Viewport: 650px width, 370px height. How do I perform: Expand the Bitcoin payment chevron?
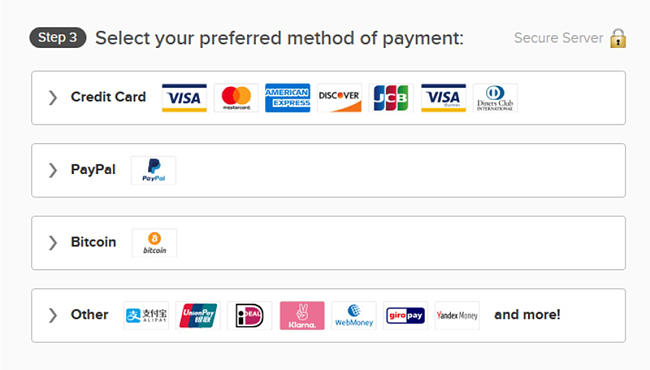coord(53,243)
